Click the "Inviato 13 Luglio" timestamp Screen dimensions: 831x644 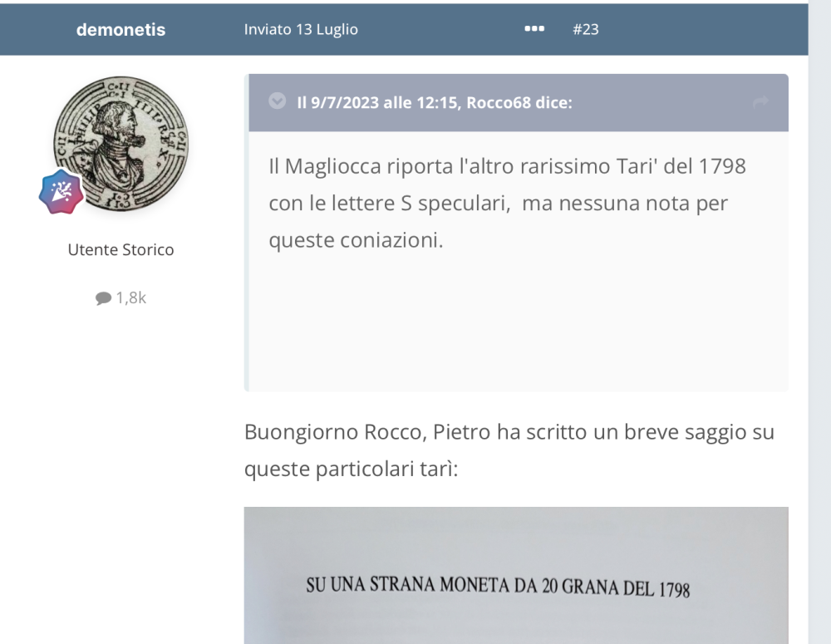pos(301,29)
